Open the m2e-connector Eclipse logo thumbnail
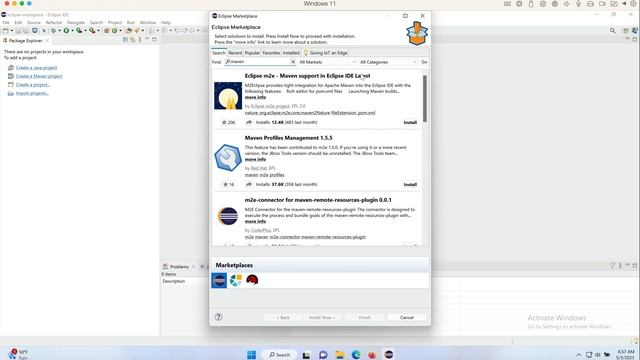Viewport: 640px width, 360px height. [228, 216]
